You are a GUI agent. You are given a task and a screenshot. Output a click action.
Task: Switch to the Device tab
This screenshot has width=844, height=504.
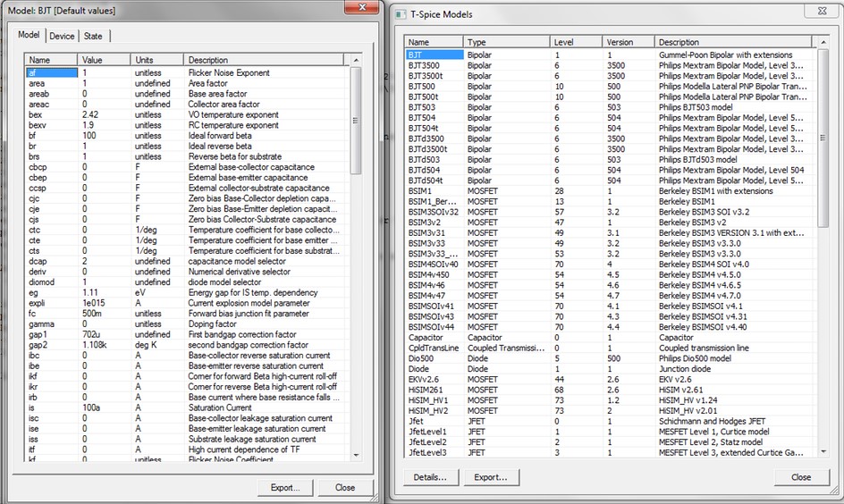(x=62, y=36)
